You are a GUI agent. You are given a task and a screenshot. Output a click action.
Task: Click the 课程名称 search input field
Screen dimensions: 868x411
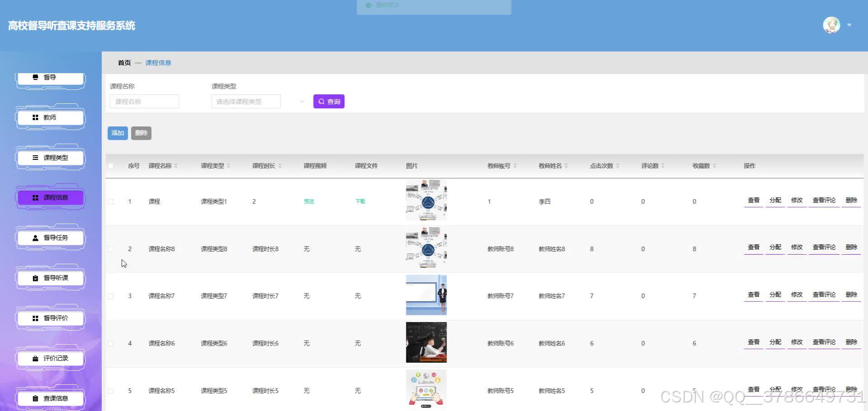(x=144, y=101)
